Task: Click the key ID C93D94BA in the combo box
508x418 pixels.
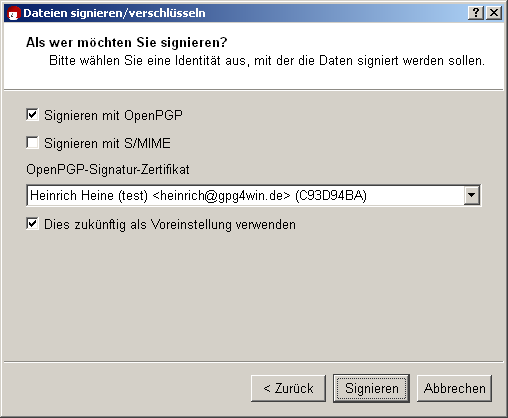Action: coord(331,195)
